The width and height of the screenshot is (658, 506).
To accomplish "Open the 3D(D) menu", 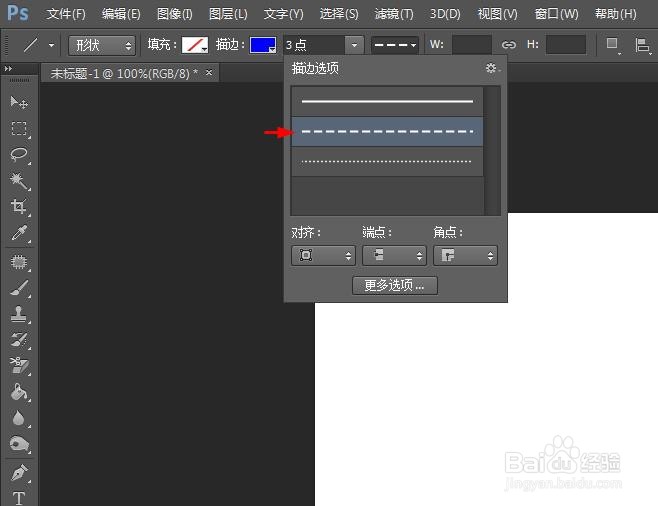I will [445, 14].
